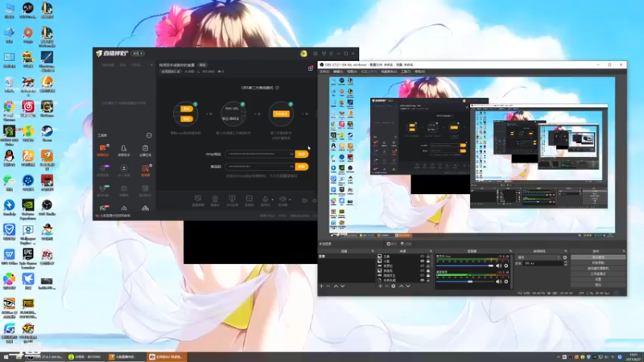Open the user avatar in the live companion
Screen dimensions: 644x362
pos(303,53)
